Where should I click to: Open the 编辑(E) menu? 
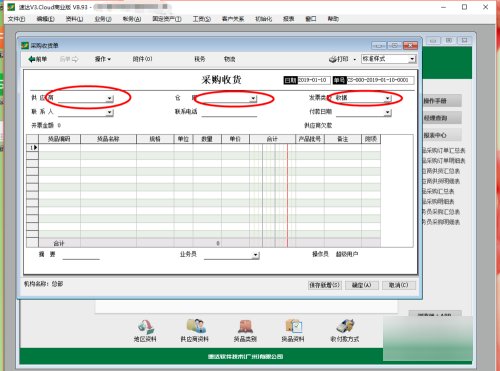click(45, 19)
